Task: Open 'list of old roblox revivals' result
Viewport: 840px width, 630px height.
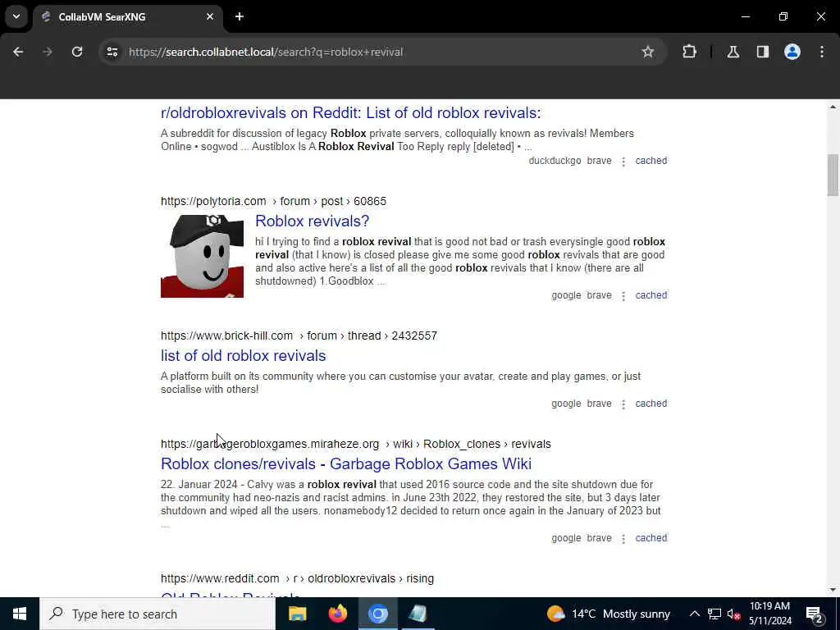Action: tap(243, 356)
